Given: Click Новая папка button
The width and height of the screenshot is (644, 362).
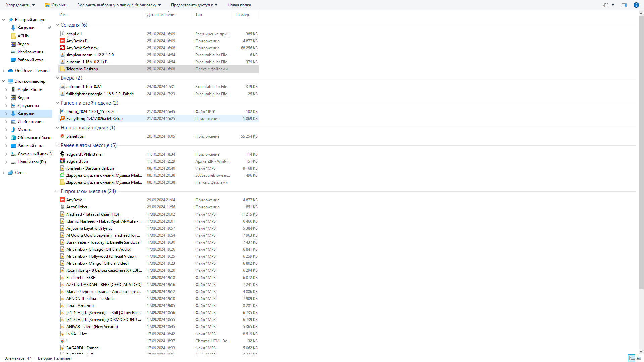Looking at the screenshot, I should [x=239, y=5].
